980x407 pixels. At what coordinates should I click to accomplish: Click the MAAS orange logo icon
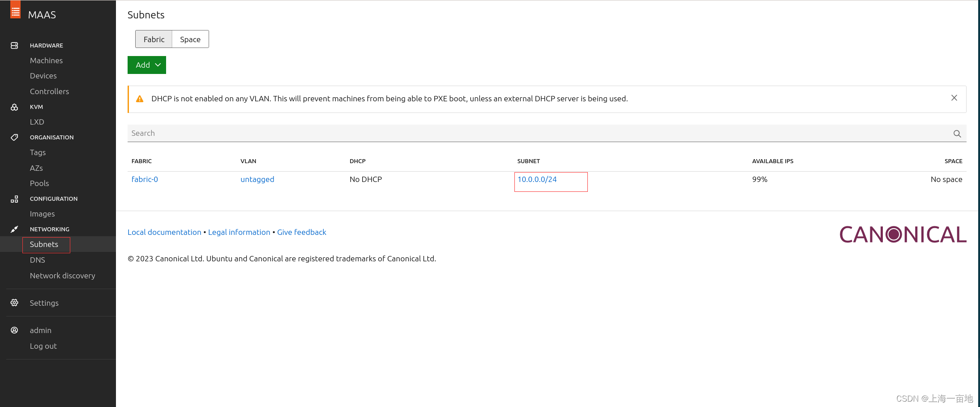pyautogui.click(x=16, y=9)
